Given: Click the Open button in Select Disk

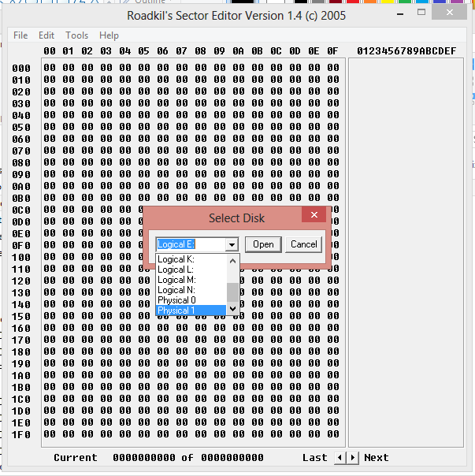Looking at the screenshot, I should point(263,244).
